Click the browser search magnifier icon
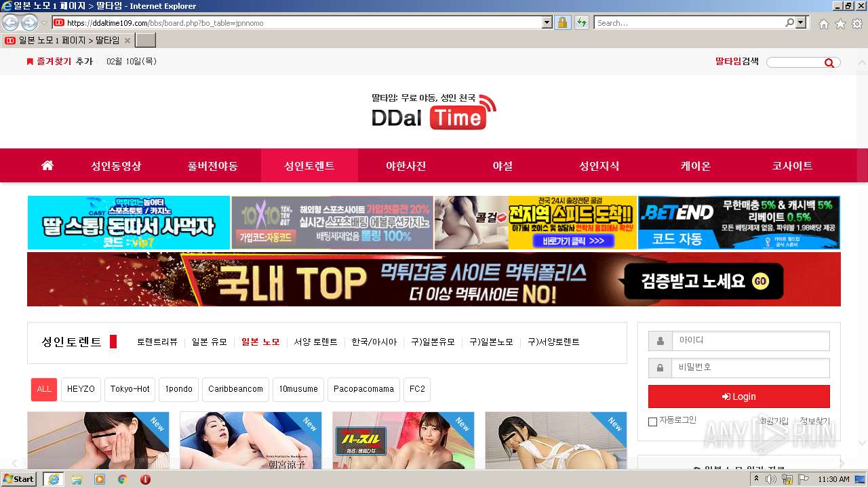The height and width of the screenshot is (488, 868). pos(789,22)
